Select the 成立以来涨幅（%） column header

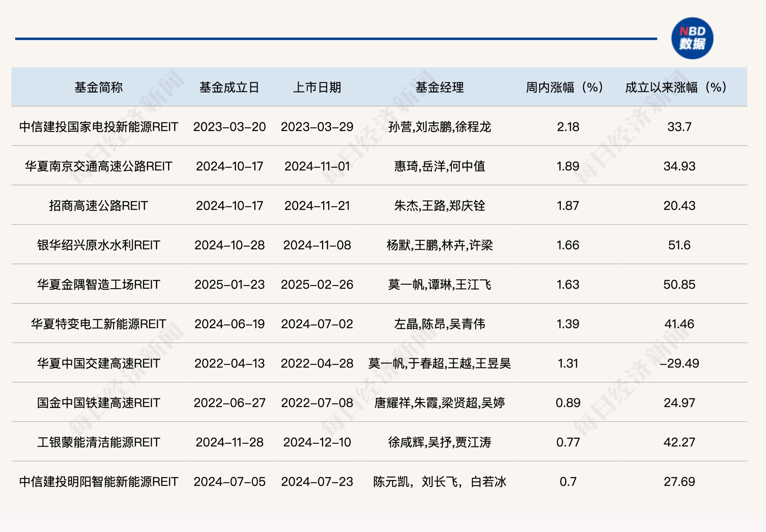pyautogui.click(x=676, y=88)
